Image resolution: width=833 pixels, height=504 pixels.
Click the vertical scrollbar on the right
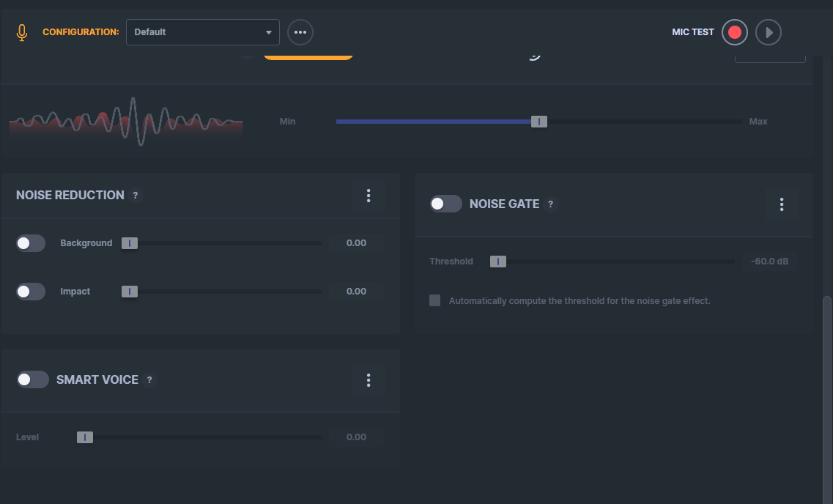pyautogui.click(x=826, y=399)
